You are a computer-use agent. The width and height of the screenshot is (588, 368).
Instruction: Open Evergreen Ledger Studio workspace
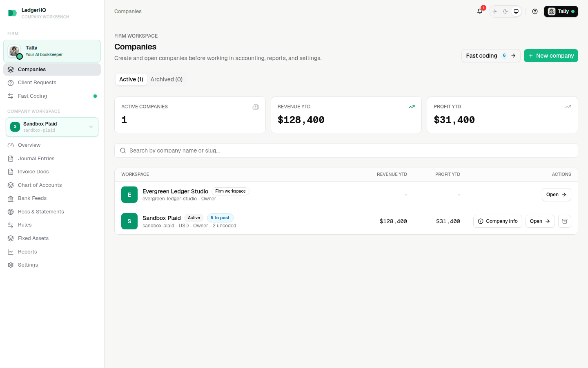tap(556, 195)
